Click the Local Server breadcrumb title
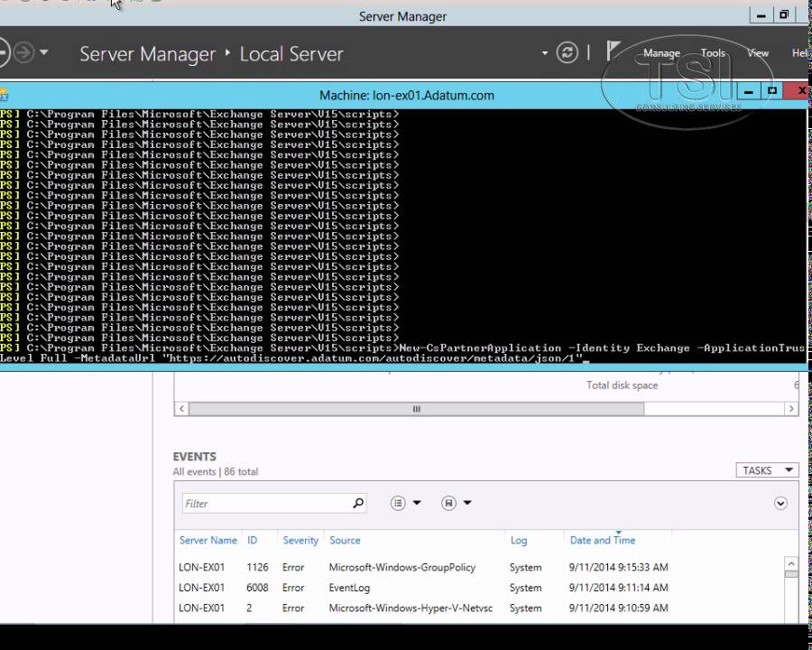The image size is (812, 650). coord(291,54)
